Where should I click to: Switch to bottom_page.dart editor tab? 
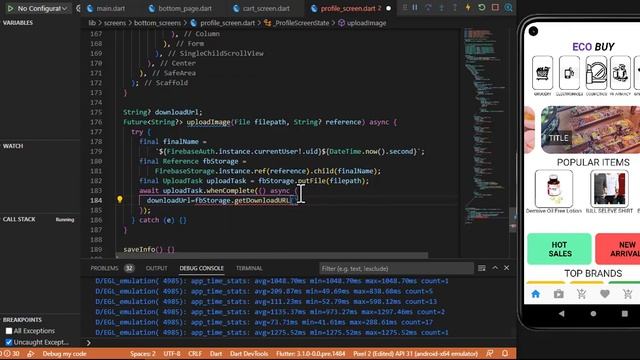(180, 8)
